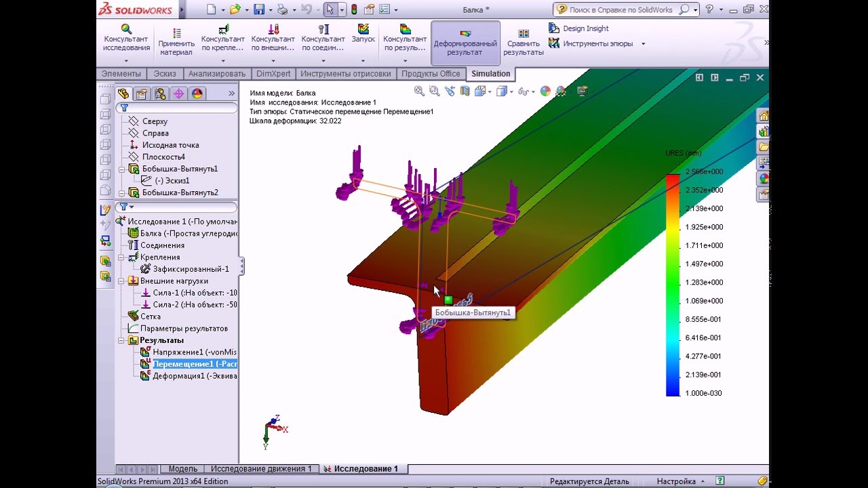The image size is (868, 488).
Task: Select Сетка mesh item
Action: [x=150, y=317]
